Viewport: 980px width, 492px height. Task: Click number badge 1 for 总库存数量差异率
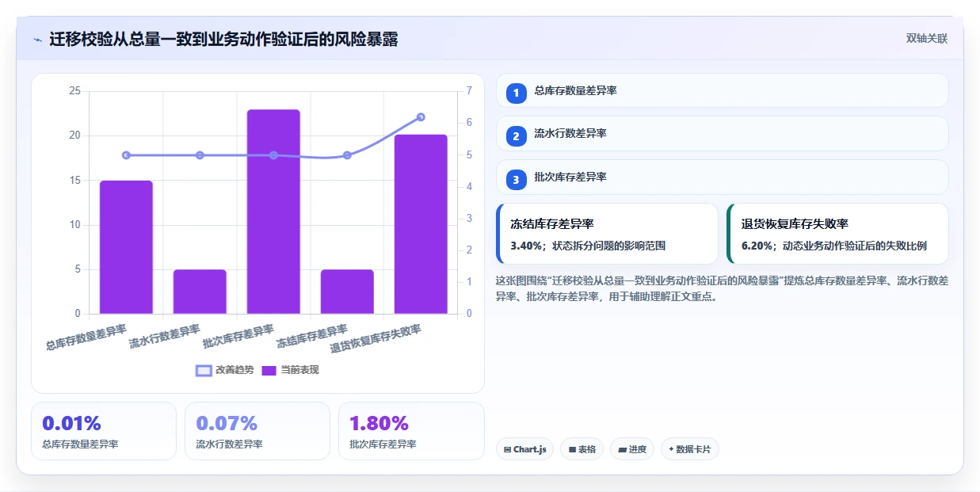[516, 93]
